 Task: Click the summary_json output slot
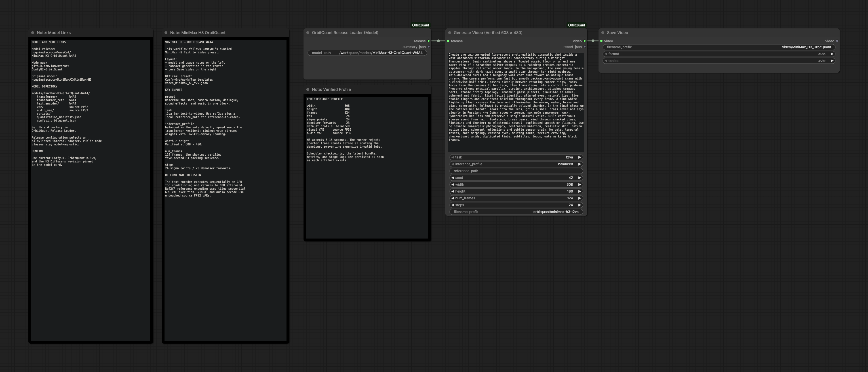point(429,47)
